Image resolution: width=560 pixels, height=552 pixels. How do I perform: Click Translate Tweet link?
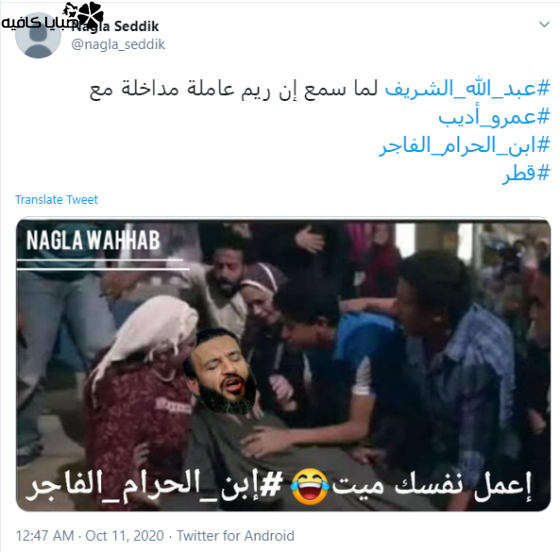tap(56, 200)
